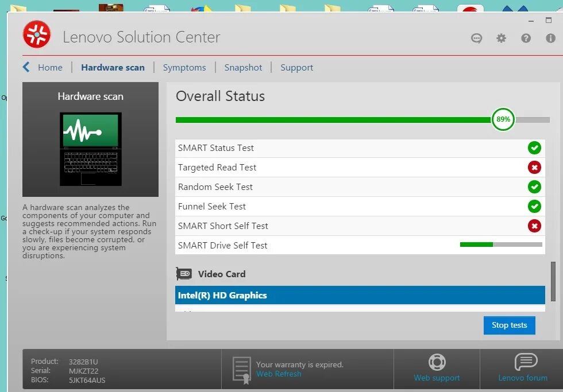Screen dimensions: 563x392
Task: Click the serial number MJKZT22
Action: [x=83, y=371]
